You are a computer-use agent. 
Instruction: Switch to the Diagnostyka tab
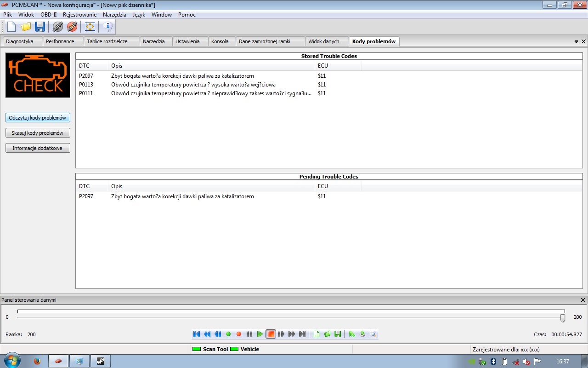coord(20,41)
